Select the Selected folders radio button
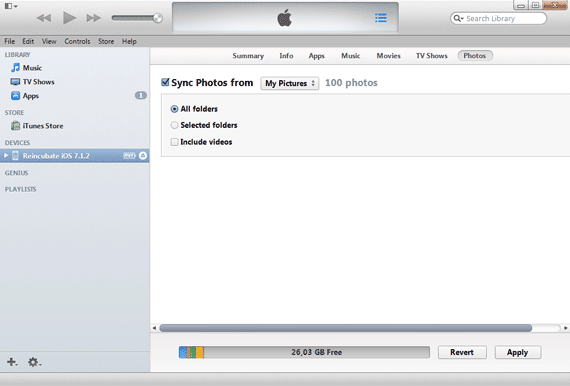This screenshot has width=570, height=386. click(174, 125)
